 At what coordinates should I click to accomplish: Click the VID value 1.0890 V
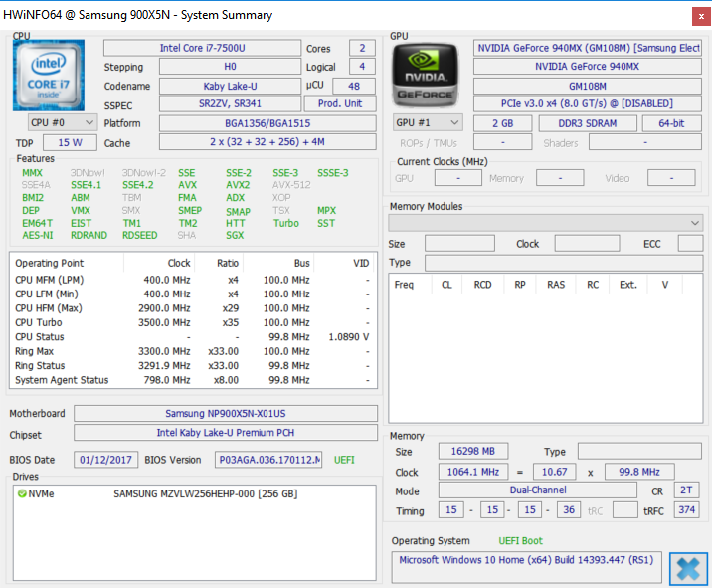click(349, 337)
